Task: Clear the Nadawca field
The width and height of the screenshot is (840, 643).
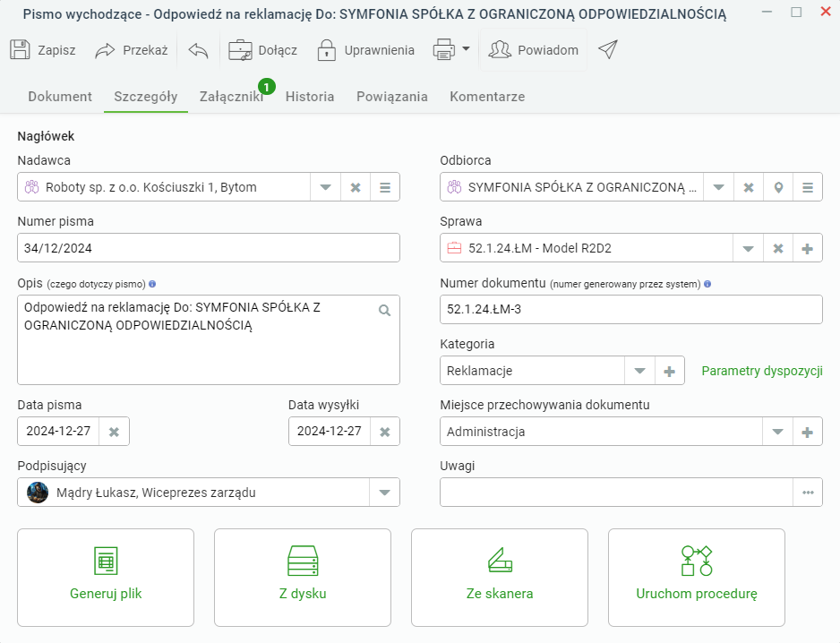Action: pyautogui.click(x=356, y=187)
